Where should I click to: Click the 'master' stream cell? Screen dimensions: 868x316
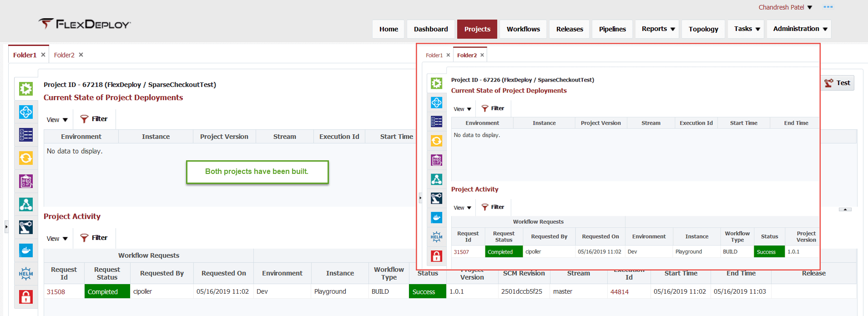pyautogui.click(x=579, y=291)
